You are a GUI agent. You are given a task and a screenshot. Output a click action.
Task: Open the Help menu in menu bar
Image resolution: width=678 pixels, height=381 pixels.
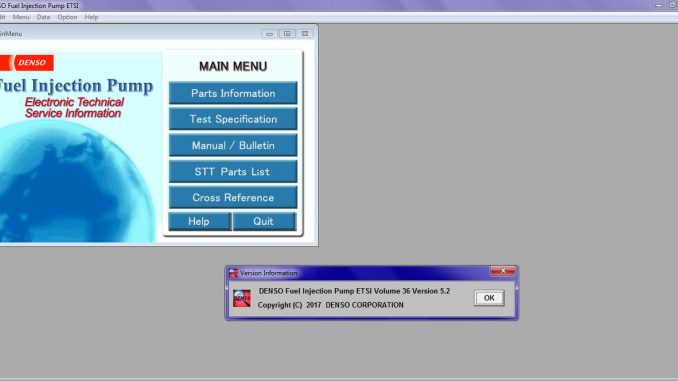tap(91, 17)
